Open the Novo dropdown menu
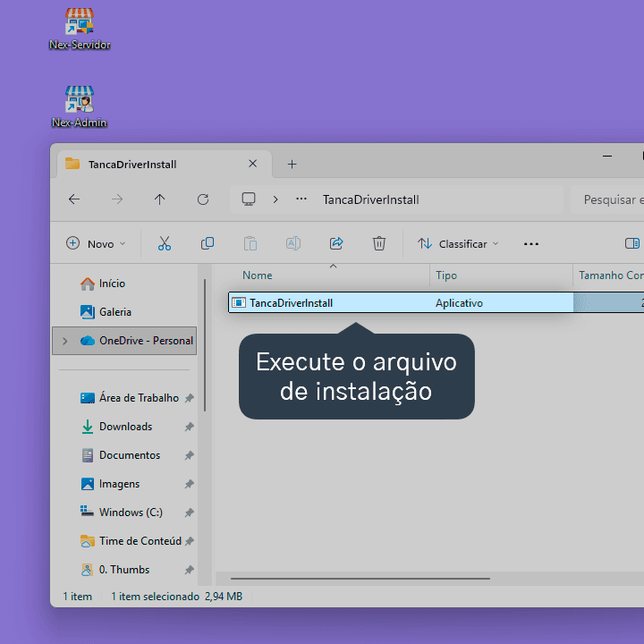 pos(96,243)
